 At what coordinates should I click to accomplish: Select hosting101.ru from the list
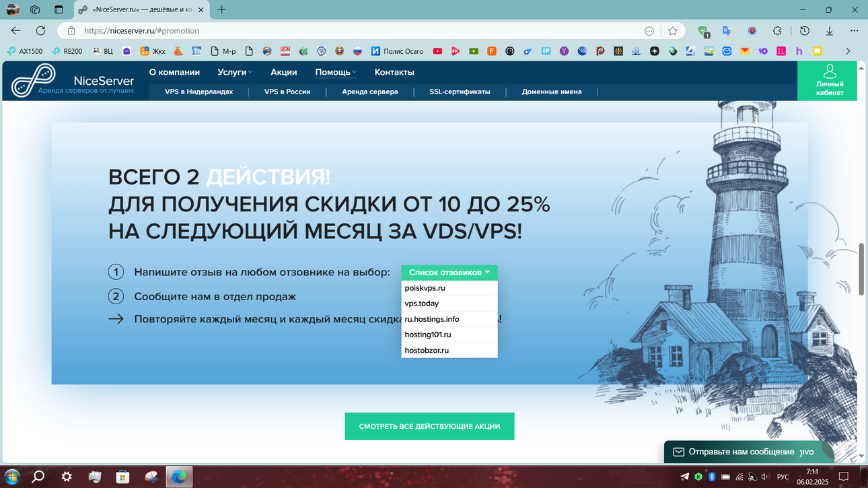click(x=449, y=335)
